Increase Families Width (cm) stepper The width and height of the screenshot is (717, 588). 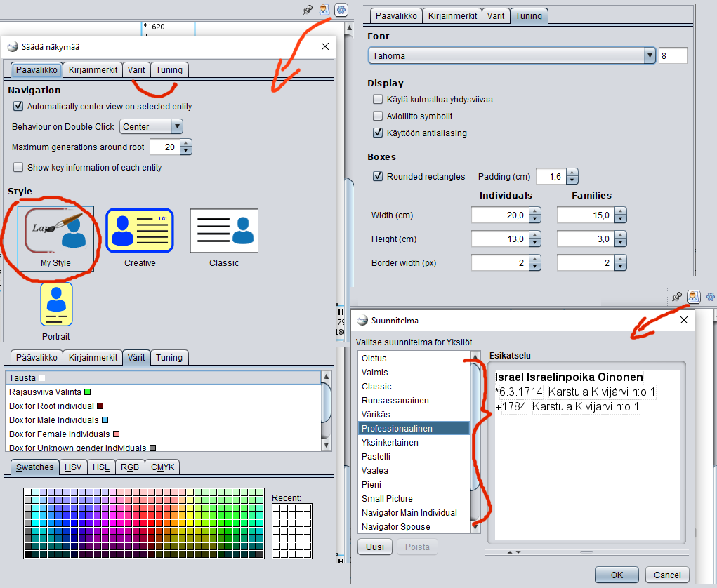[621, 211]
